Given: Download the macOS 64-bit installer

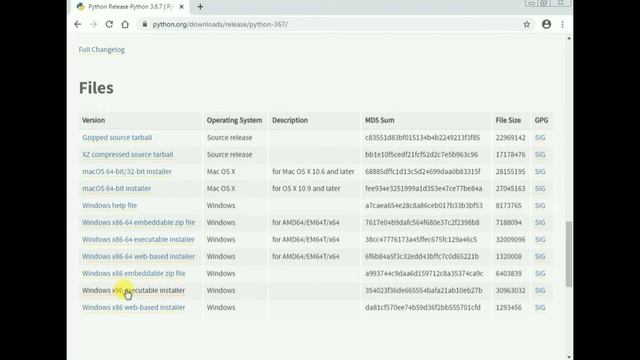Looking at the screenshot, I should (117, 189).
